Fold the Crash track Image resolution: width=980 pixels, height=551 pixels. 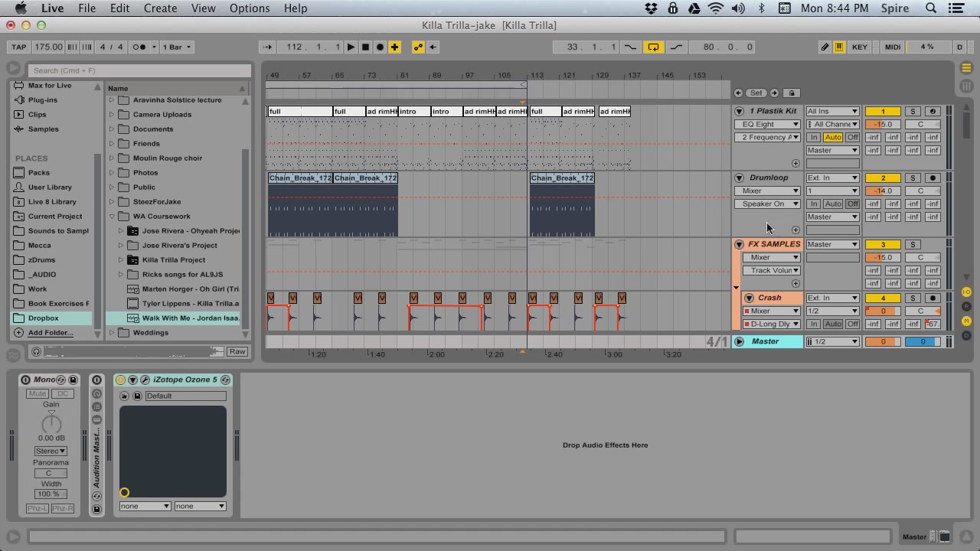click(749, 298)
